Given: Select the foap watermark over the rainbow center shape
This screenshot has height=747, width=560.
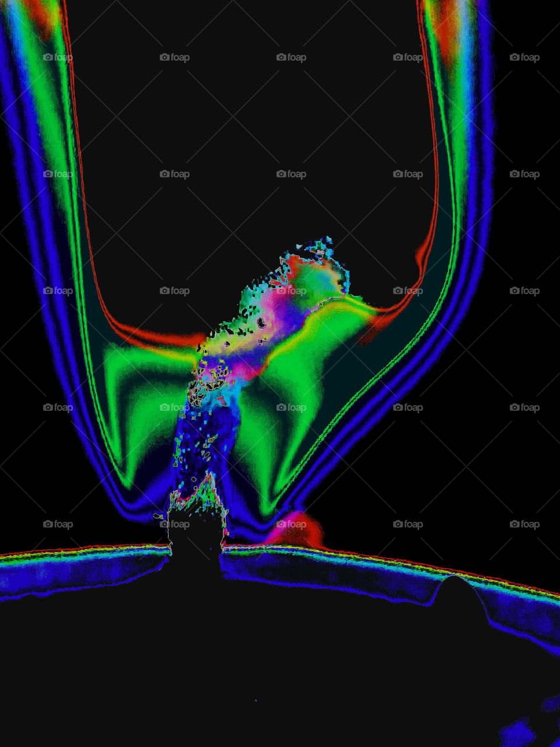Looking at the screenshot, I should [x=291, y=291].
